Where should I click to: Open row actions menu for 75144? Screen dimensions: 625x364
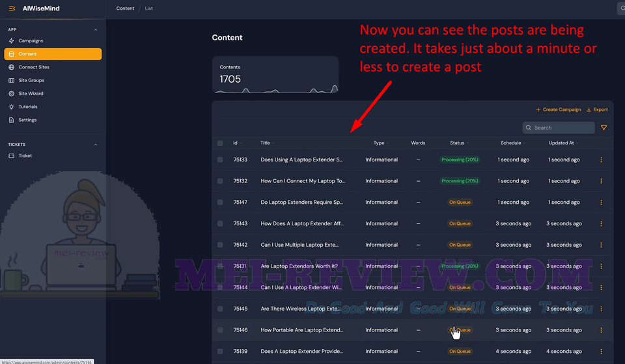coord(601,287)
